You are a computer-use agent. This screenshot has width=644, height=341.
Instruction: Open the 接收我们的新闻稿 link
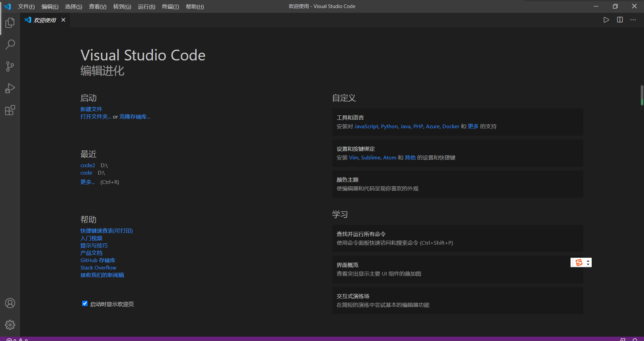pyautogui.click(x=102, y=275)
